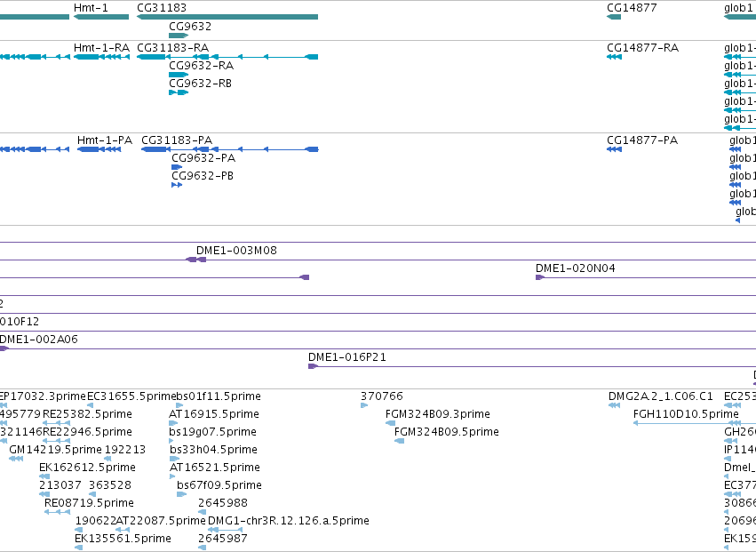Click the AT16521.5prime EST label

(x=215, y=468)
